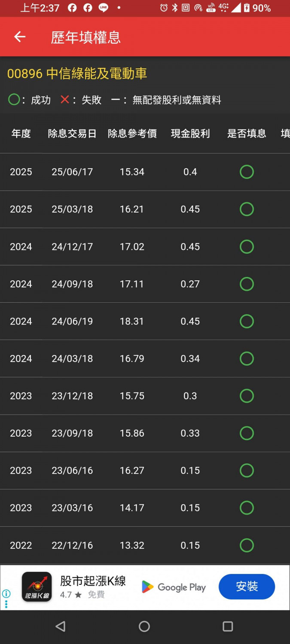
Task: Install the advertised app with 安裝
Action: point(247,586)
